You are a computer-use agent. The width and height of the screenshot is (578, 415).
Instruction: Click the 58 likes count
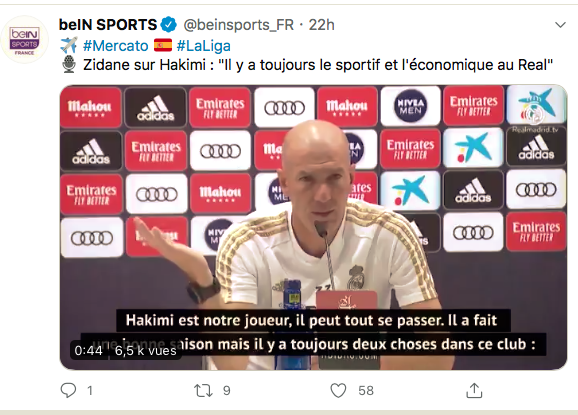[x=366, y=391]
